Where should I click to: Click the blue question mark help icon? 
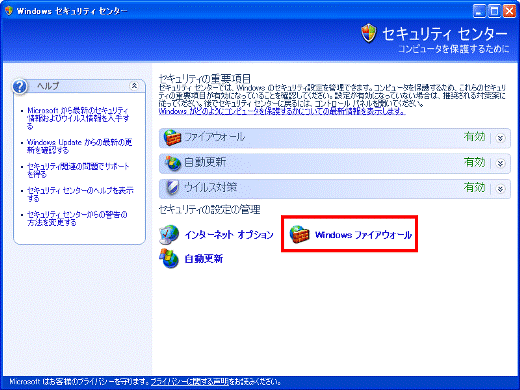point(20,87)
